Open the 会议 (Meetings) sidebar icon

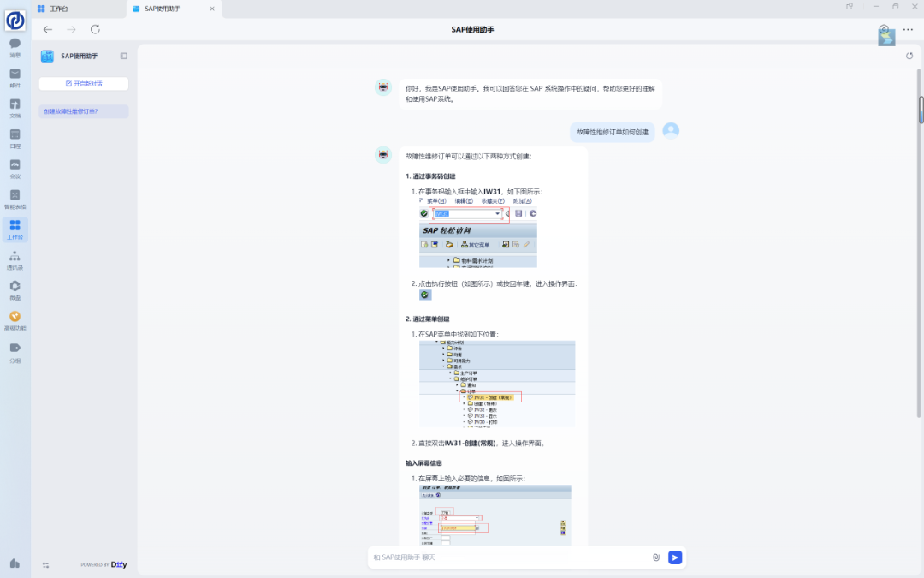pyautogui.click(x=15, y=169)
